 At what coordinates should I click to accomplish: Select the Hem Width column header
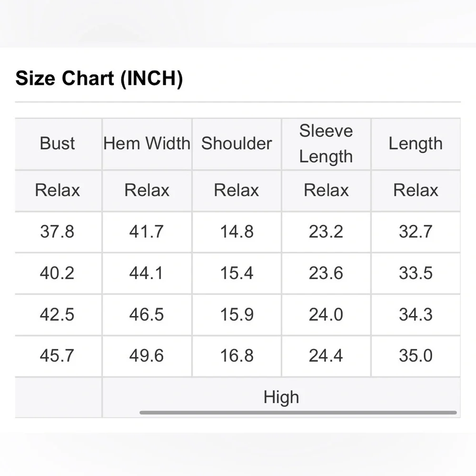click(x=147, y=144)
